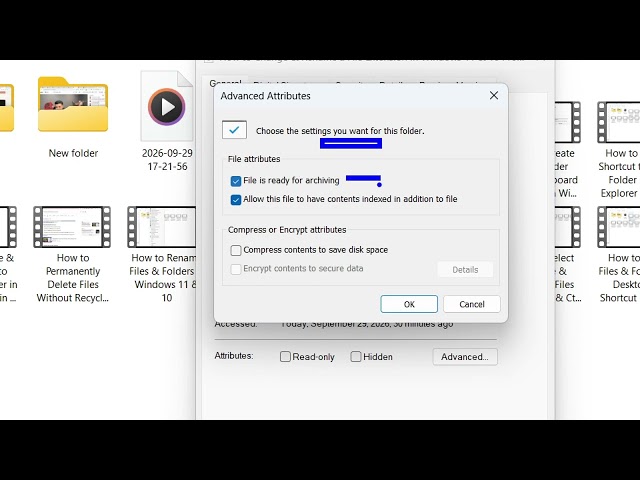Toggle Allow contents indexed checkbox
Viewport: 640px width, 480px height.
tap(236, 200)
